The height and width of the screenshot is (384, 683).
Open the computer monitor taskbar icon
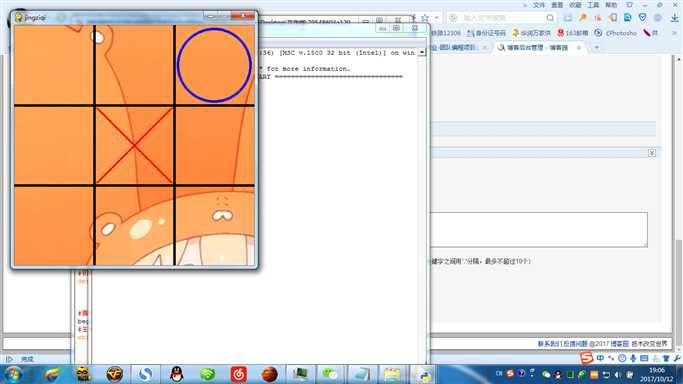[300, 374]
